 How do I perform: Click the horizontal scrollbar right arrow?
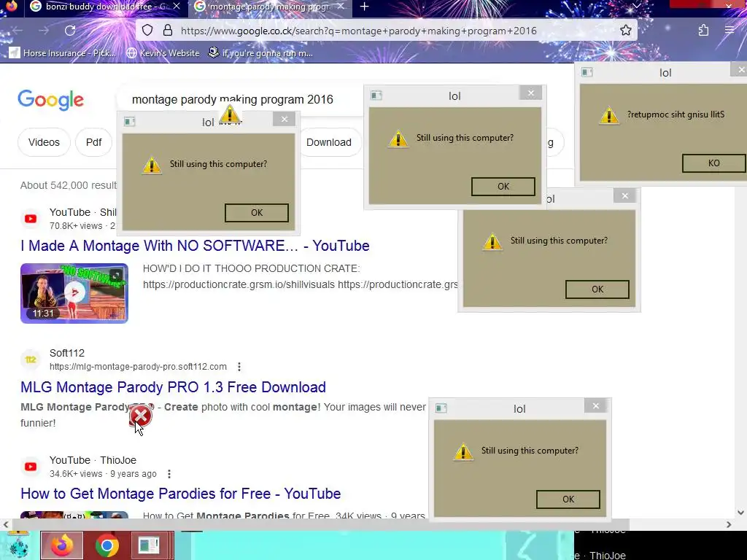729,524
